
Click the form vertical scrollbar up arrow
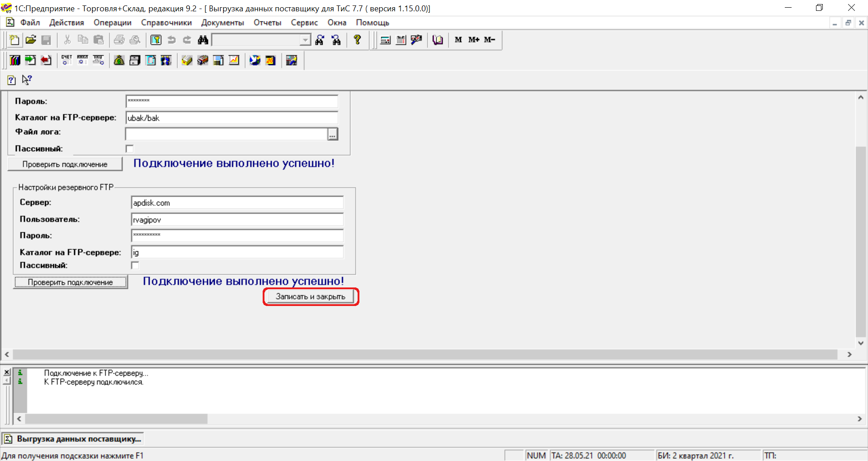click(861, 97)
